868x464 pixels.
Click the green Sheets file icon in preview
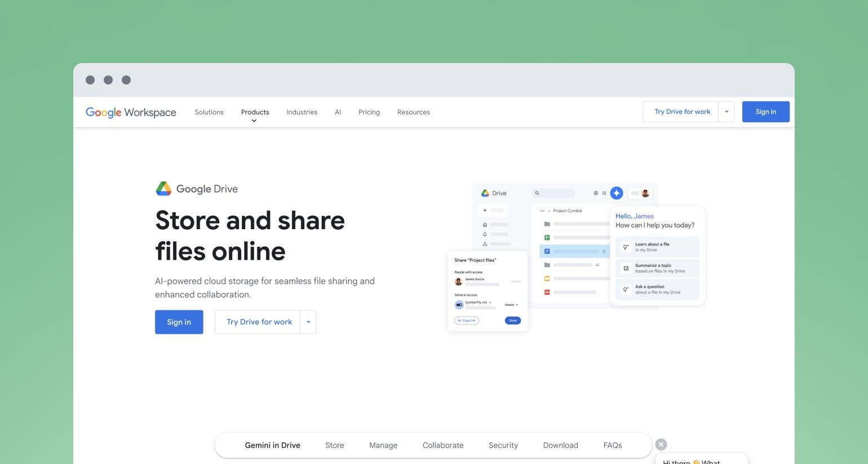click(x=547, y=238)
